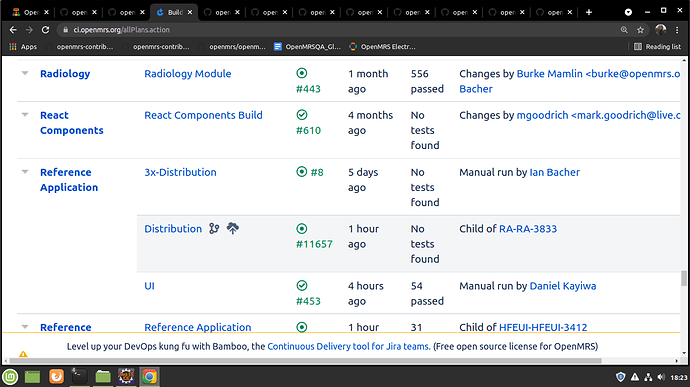
Task: Click the '556 passed' test result
Action: tap(427, 81)
